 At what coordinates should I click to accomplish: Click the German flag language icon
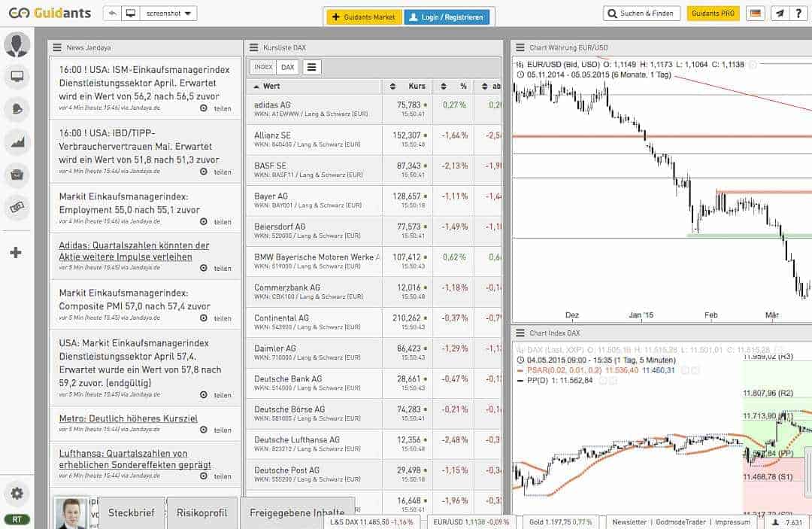tap(756, 14)
